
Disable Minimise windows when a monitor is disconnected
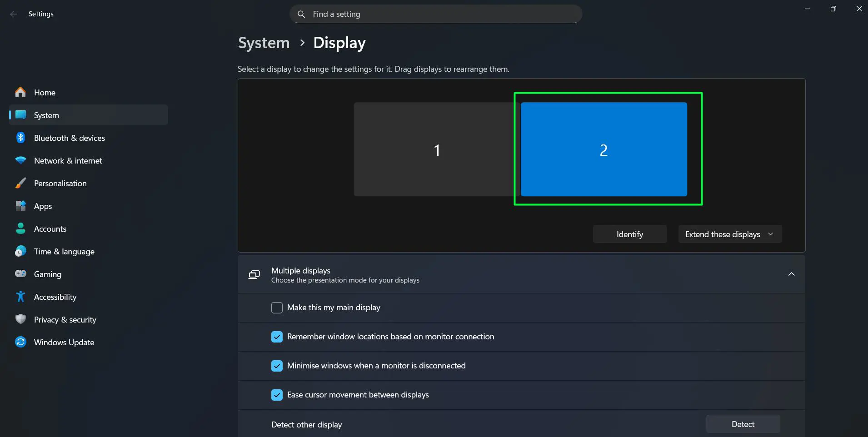click(276, 366)
